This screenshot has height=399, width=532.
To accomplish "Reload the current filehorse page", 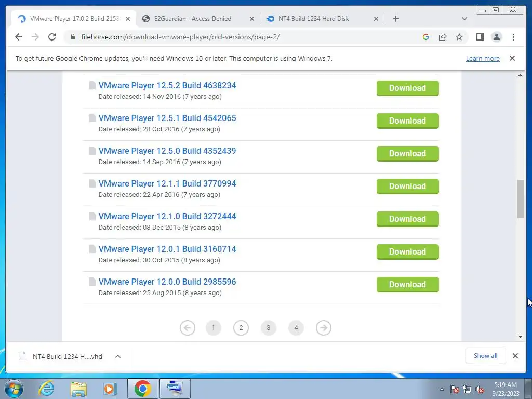I will (x=52, y=37).
